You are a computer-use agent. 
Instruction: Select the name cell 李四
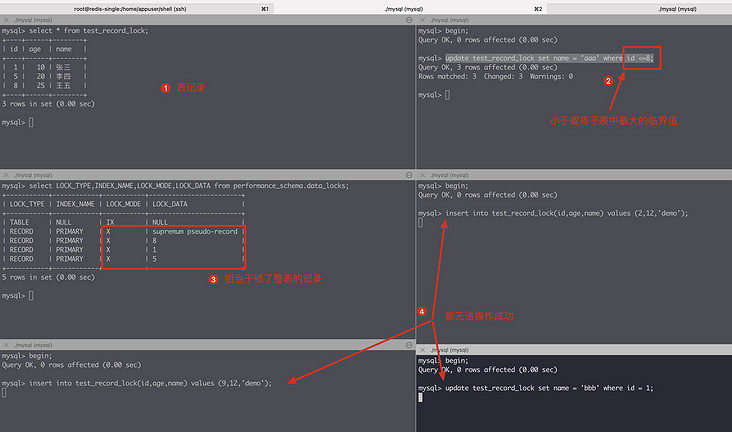click(x=63, y=76)
